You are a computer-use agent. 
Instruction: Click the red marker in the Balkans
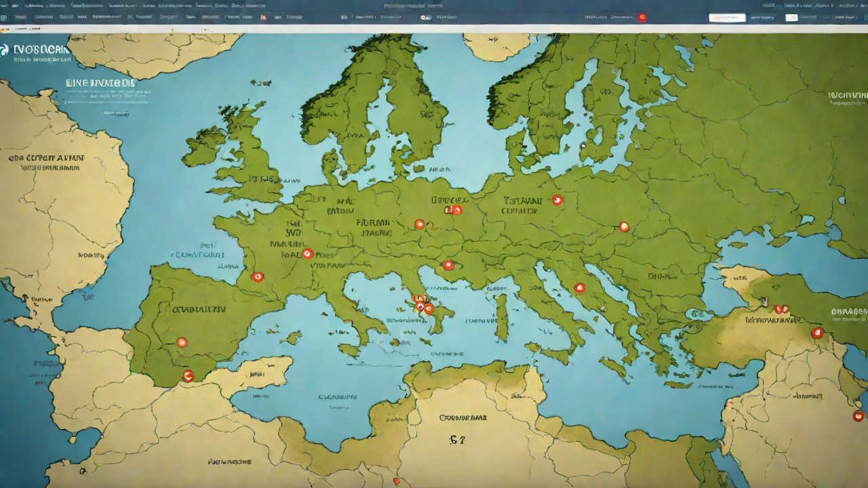[x=579, y=288]
